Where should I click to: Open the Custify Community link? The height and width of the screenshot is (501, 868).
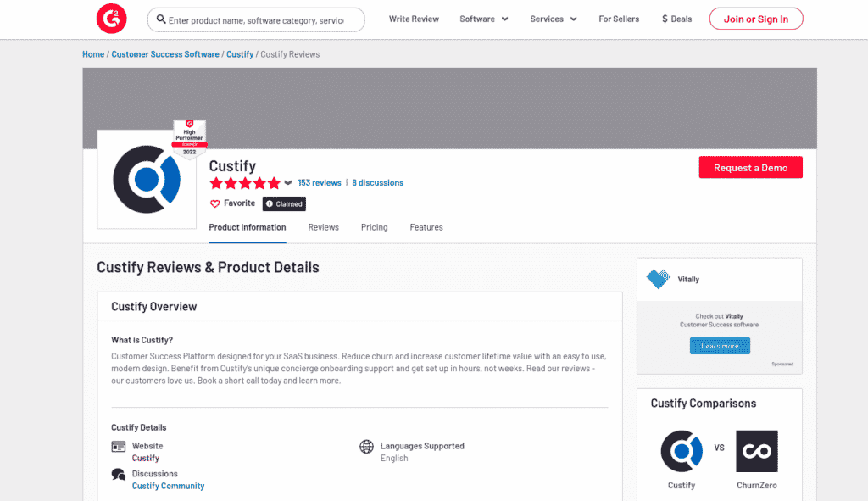click(169, 486)
